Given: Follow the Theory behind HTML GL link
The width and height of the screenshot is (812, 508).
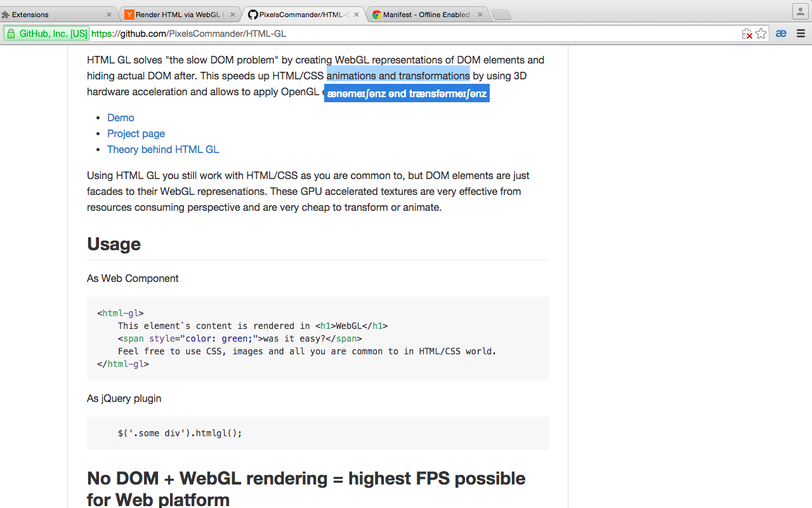Looking at the screenshot, I should (163, 149).
